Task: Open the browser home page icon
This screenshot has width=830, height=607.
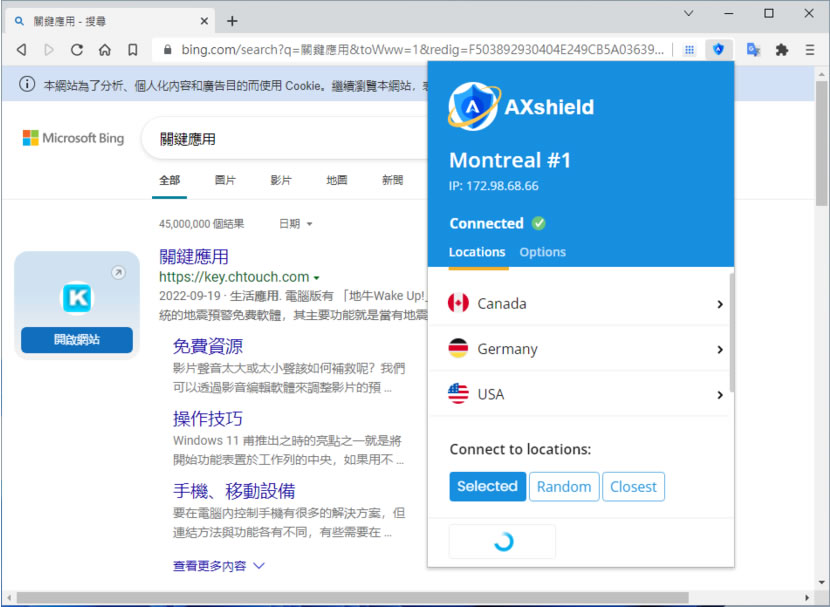Action: click(105, 50)
